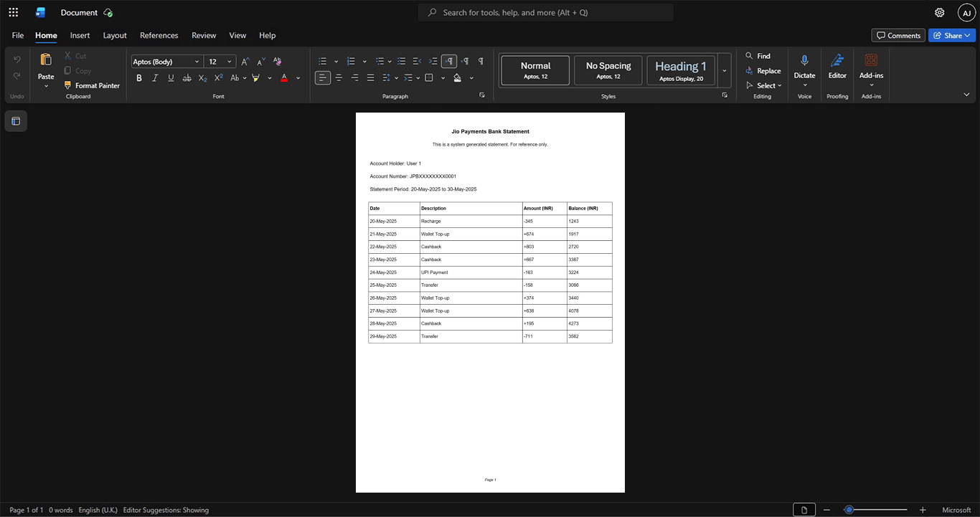The image size is (980, 517).
Task: Expand numbering list options arrow
Action: coord(364,62)
